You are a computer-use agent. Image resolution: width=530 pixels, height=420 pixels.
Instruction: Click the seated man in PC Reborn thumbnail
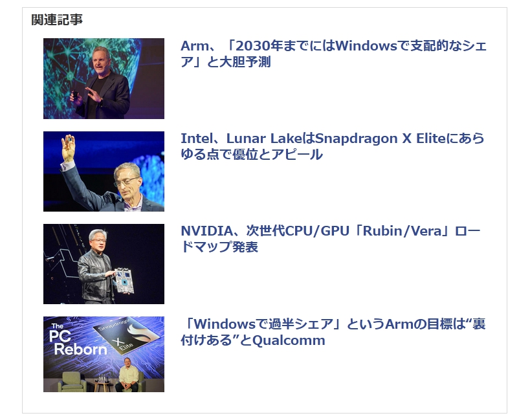129,375
